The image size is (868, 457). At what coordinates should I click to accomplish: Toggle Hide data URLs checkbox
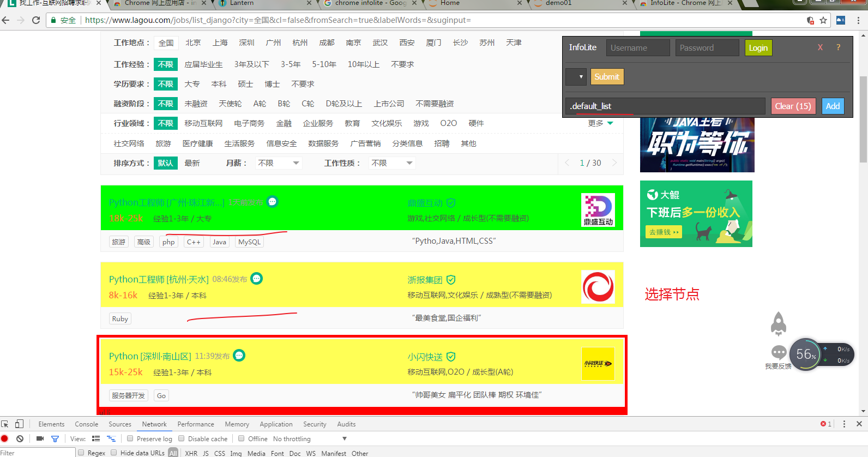click(x=114, y=453)
